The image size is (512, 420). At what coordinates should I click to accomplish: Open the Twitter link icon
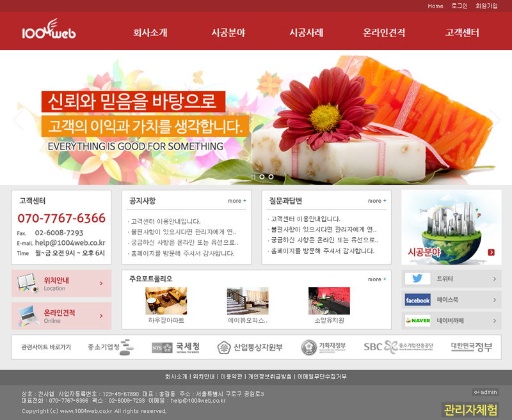(417, 279)
